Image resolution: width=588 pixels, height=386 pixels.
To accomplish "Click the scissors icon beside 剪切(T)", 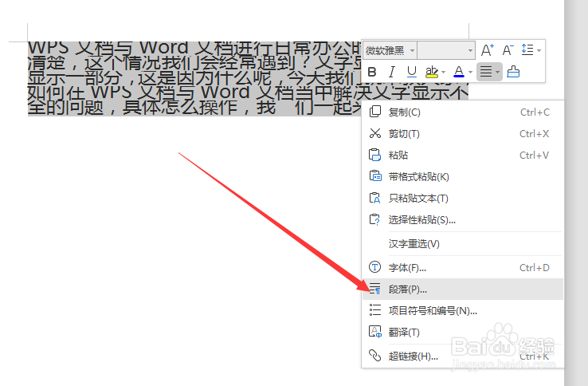I will click(375, 133).
